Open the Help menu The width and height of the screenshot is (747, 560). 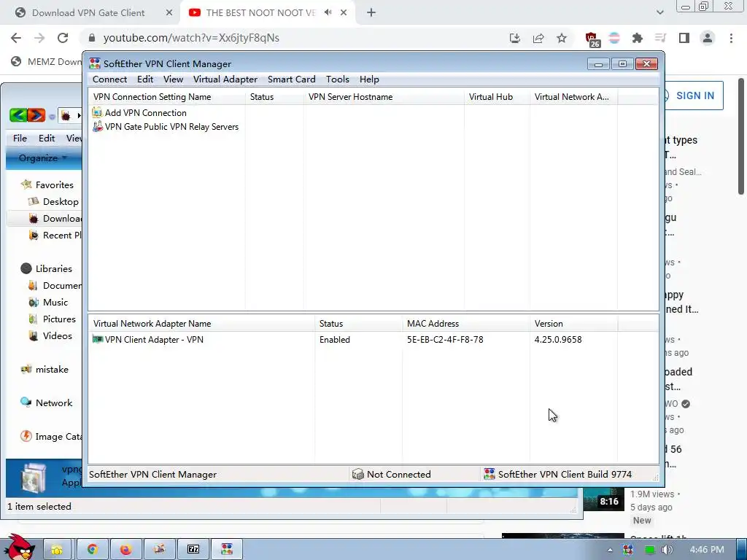tap(369, 79)
